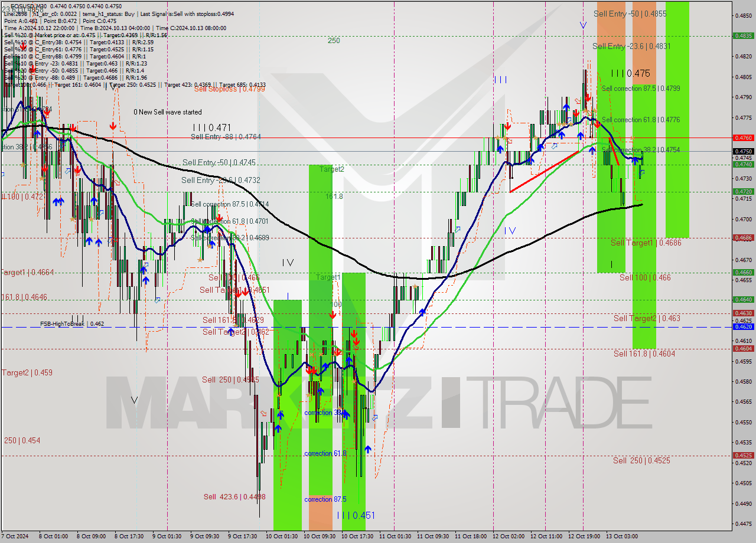Select the 'I I I 0.471' wave label
This screenshot has width=756, height=543.
click(211, 127)
